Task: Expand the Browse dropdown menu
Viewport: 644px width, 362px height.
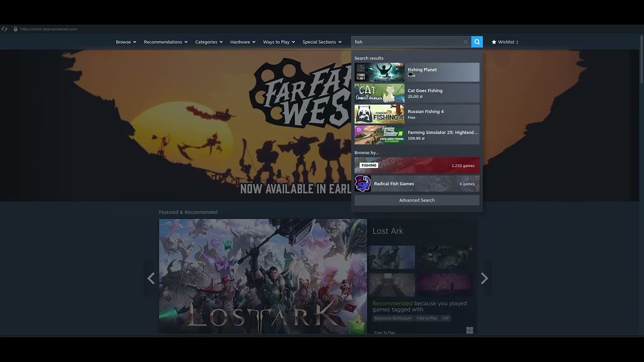Action: coord(126,42)
